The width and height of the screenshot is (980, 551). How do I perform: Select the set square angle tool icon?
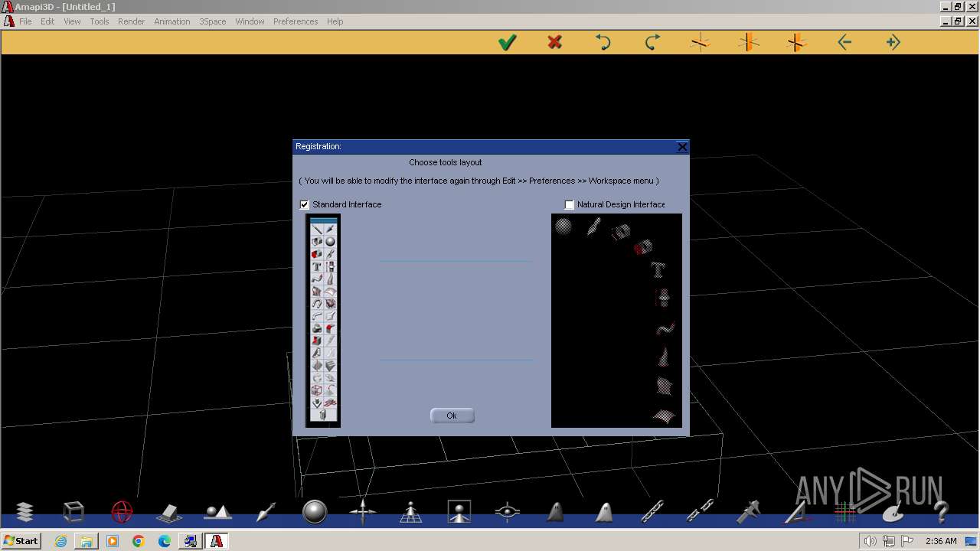(x=796, y=511)
